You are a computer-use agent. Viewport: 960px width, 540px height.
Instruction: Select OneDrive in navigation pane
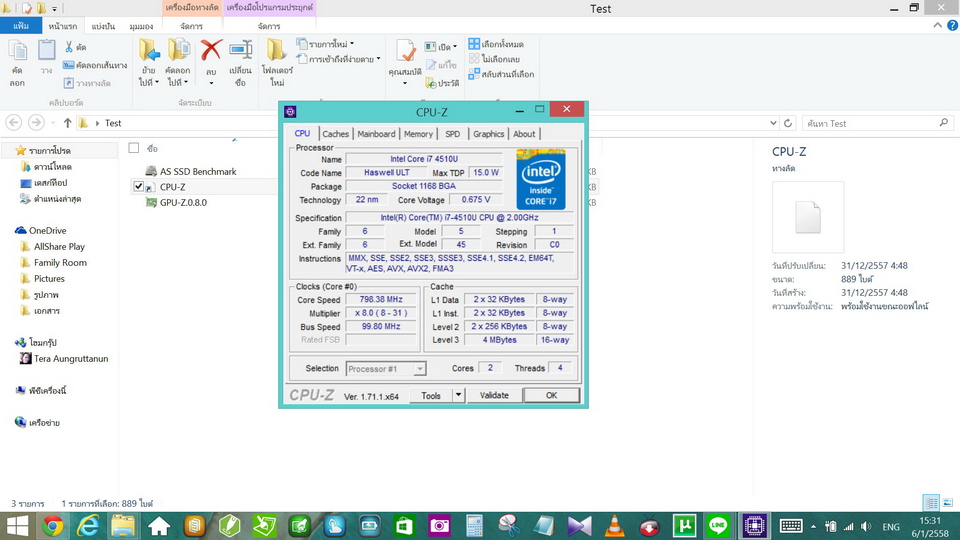coord(41,230)
